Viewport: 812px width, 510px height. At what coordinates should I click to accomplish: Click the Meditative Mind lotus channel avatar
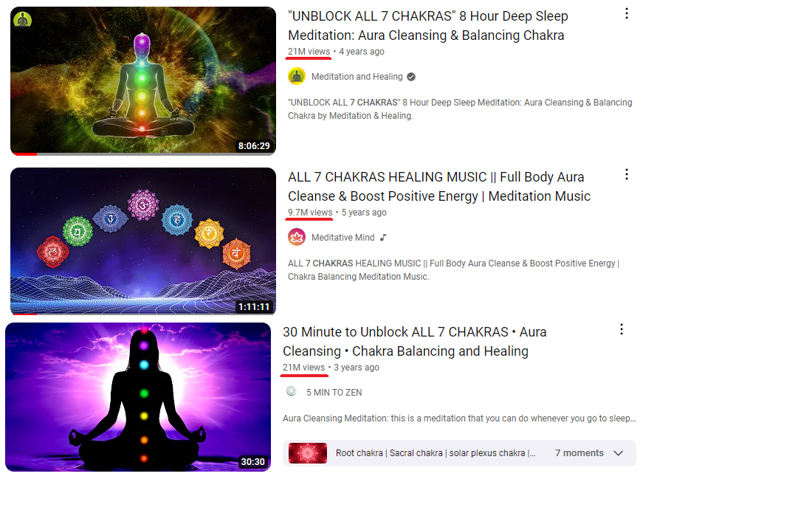click(x=297, y=237)
